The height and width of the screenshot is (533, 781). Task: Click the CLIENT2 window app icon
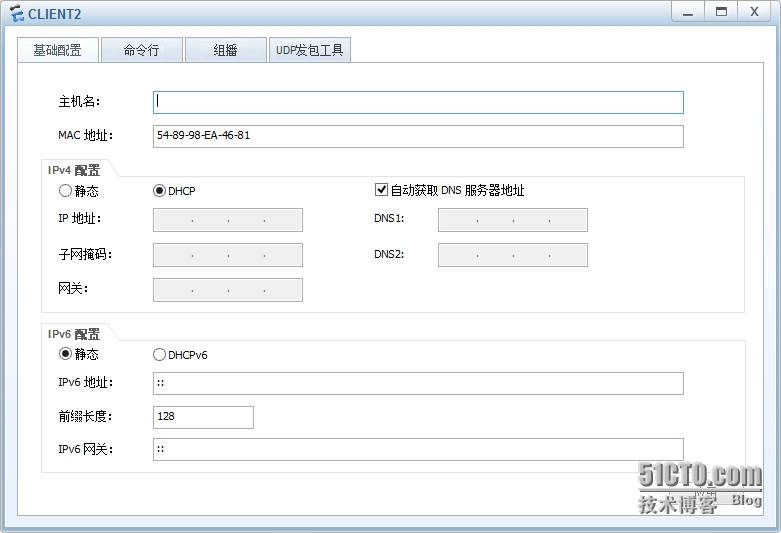click(x=16, y=13)
